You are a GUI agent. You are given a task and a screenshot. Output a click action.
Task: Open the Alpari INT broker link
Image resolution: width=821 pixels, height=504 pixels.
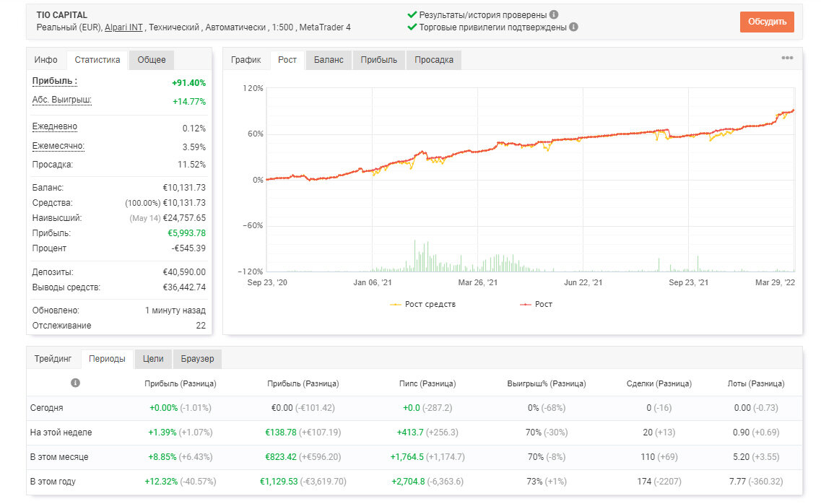tap(123, 27)
